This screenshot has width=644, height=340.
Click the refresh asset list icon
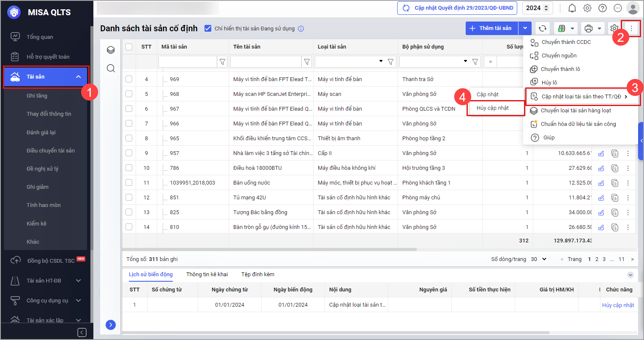pyautogui.click(x=542, y=28)
